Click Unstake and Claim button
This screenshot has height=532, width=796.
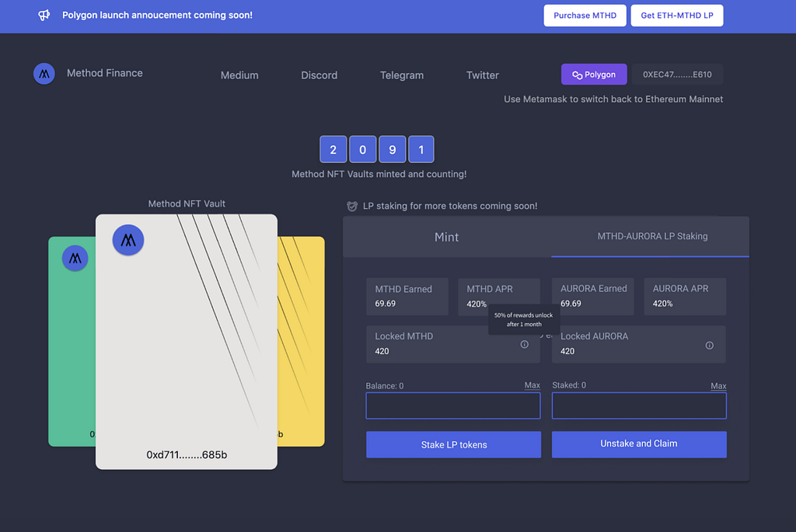coord(639,444)
